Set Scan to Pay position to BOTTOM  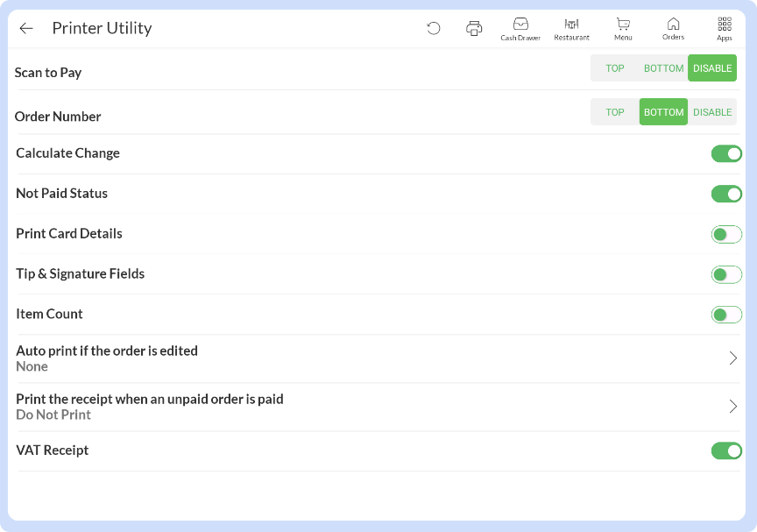(663, 68)
